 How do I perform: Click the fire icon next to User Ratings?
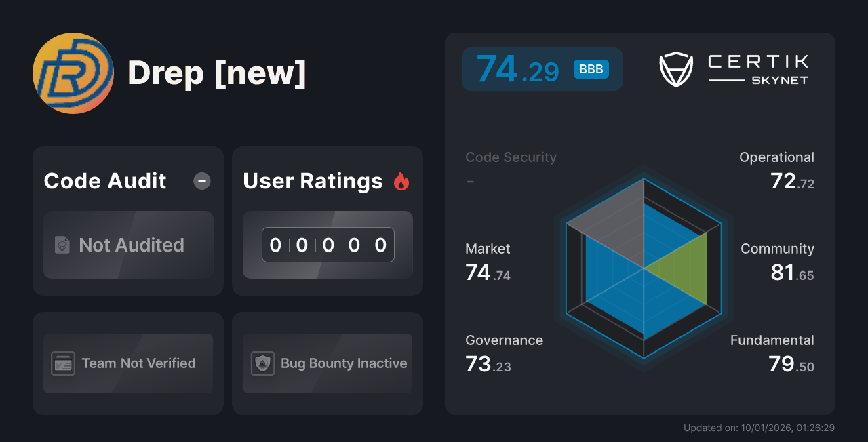403,180
